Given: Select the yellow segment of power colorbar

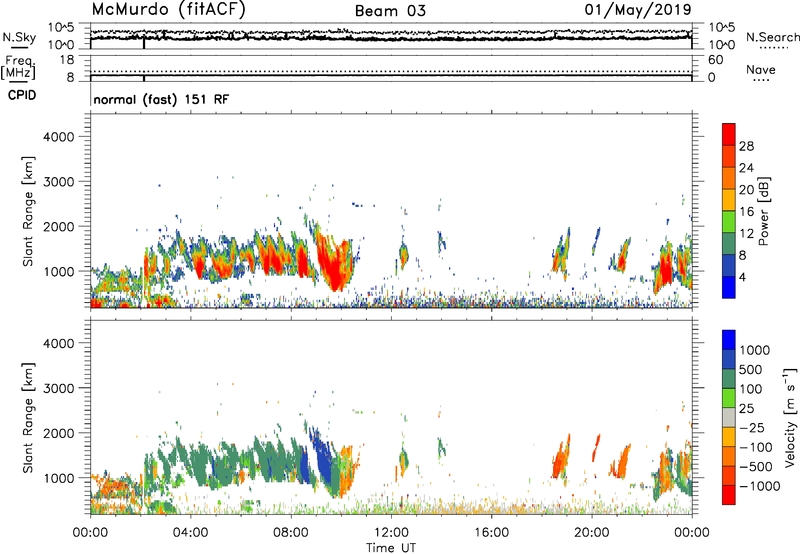Looking at the screenshot, I should [x=729, y=200].
